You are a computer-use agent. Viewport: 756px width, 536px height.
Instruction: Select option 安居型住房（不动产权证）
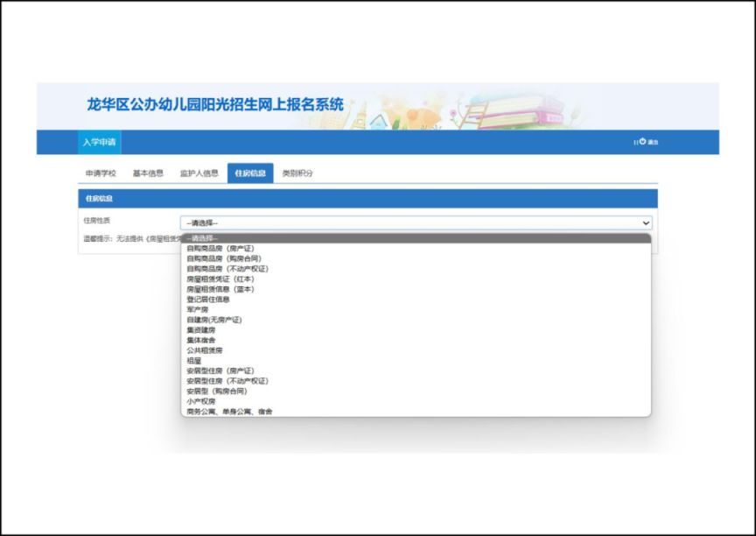coord(416,381)
